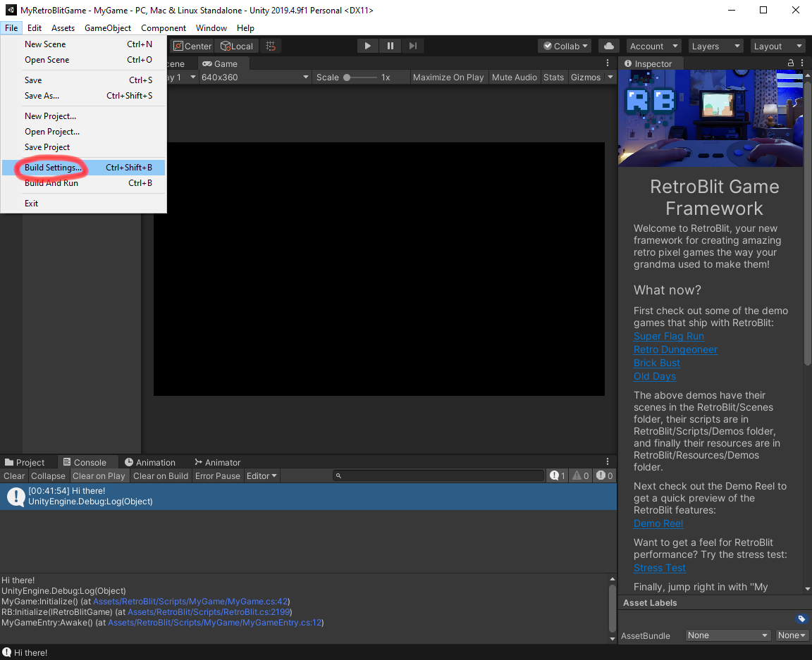Choose Open Project... entry
Screen dimensions: 812x660
pyautogui.click(x=83, y=132)
